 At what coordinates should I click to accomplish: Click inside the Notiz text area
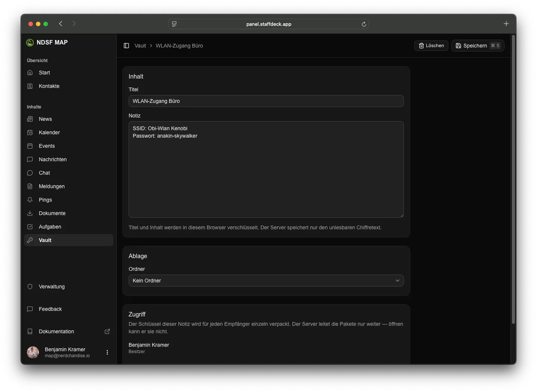point(266,169)
